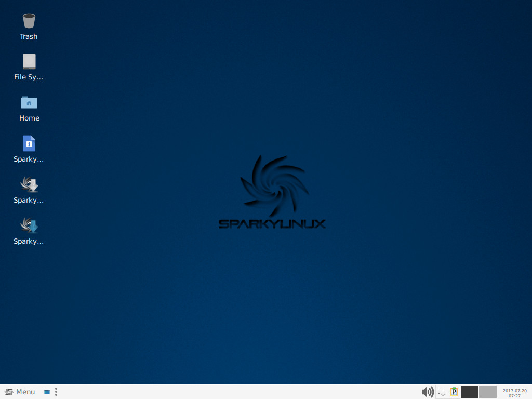Switch to the light gray workspace

(488, 392)
